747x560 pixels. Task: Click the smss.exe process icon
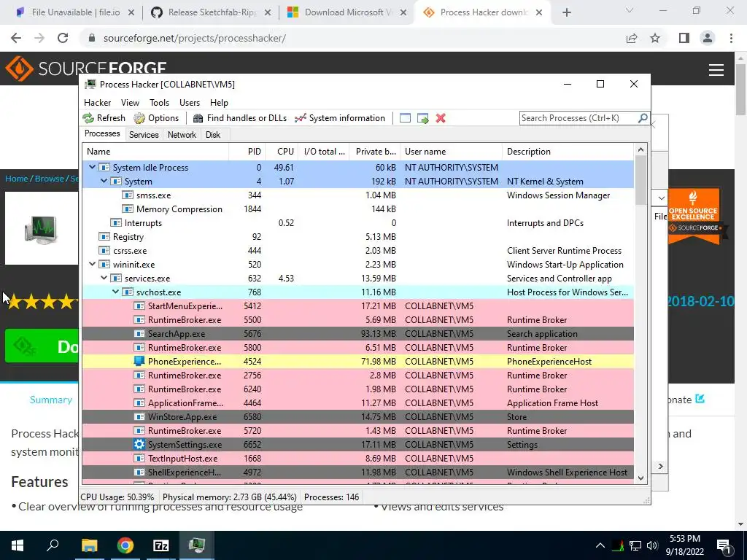coord(127,195)
